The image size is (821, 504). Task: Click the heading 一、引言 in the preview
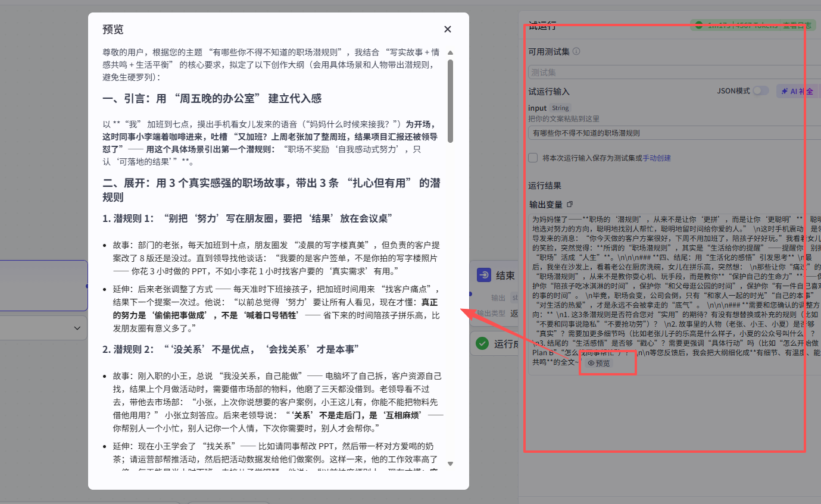click(x=212, y=98)
